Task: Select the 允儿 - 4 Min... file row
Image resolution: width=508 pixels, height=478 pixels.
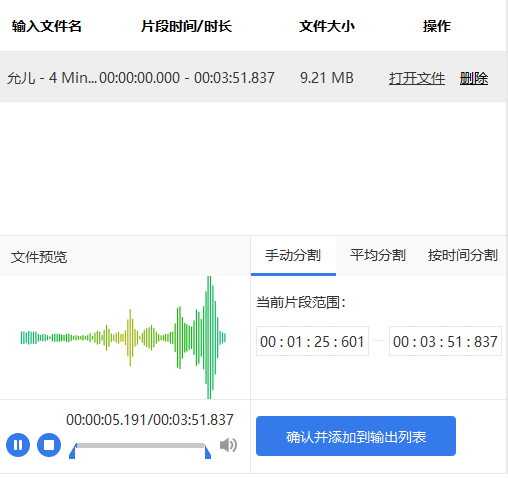Action: point(253,77)
